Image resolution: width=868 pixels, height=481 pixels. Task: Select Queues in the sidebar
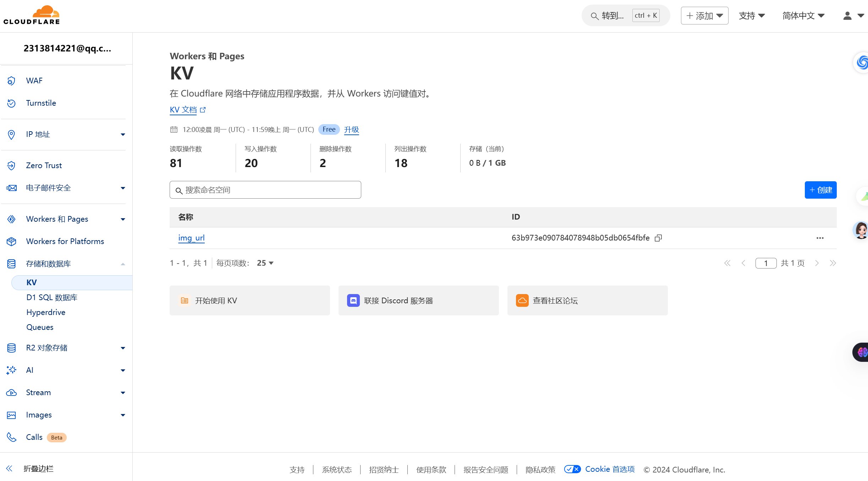click(40, 327)
